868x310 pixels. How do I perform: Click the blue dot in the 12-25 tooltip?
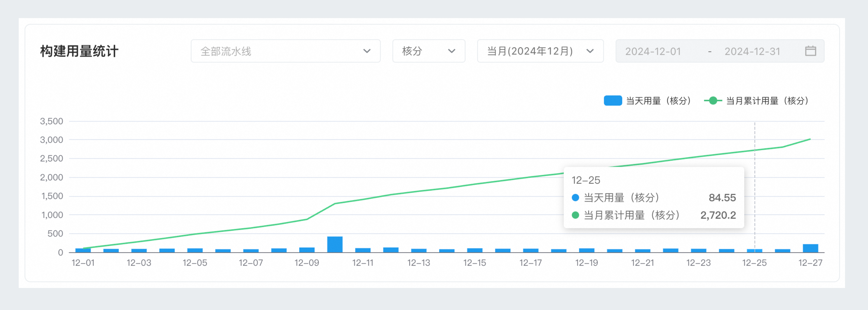(576, 198)
